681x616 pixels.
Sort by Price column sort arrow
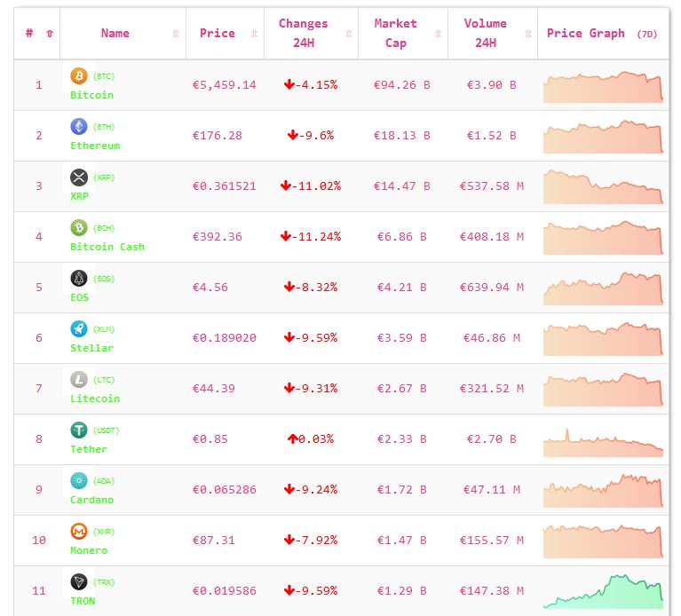[x=254, y=34]
